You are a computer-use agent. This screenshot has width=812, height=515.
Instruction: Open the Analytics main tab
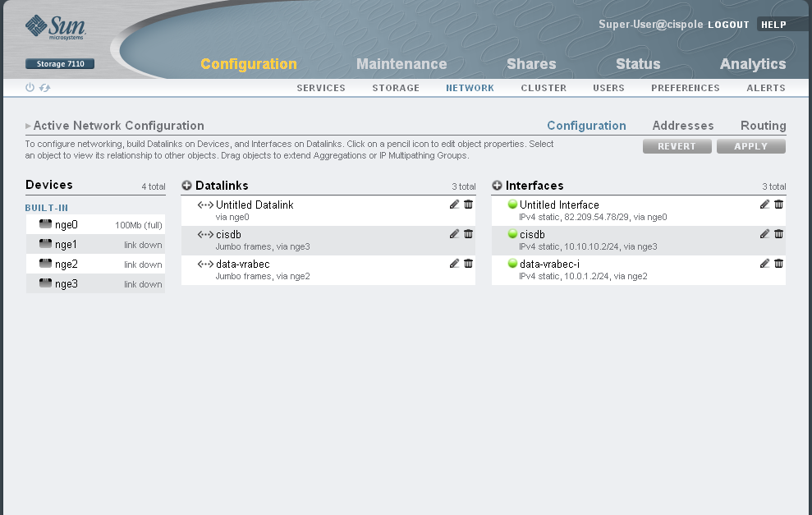(x=753, y=64)
